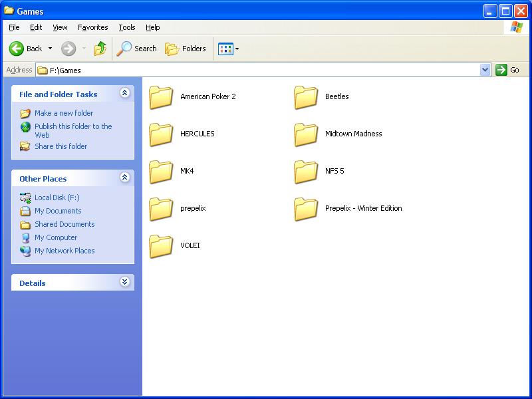Screen dimensions: 532x399
Task: Open the Edit menu
Action: [36, 27]
